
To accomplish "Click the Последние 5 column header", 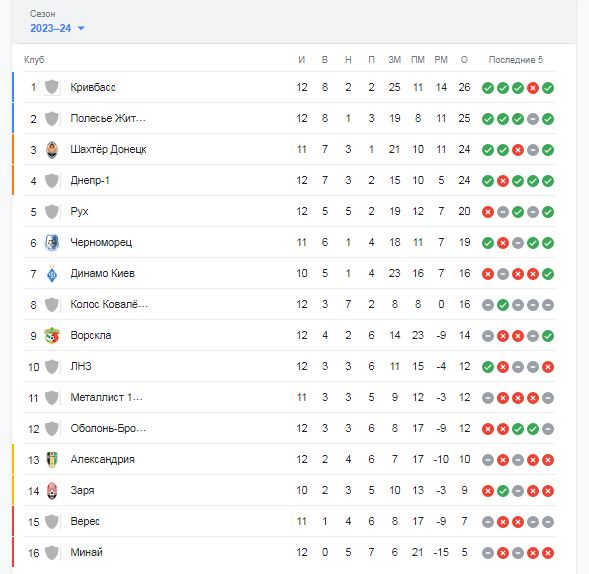I will coord(515,60).
